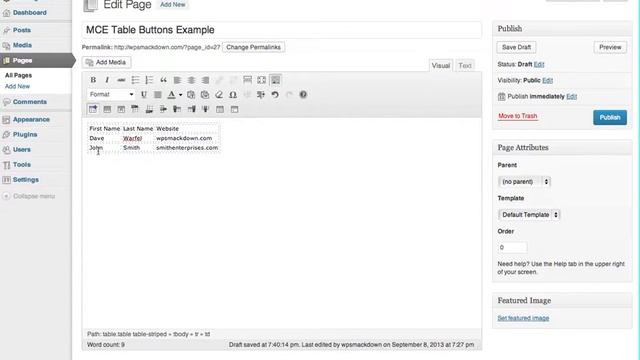640x360 pixels.
Task: Click the Order input field
Action: tap(512, 248)
